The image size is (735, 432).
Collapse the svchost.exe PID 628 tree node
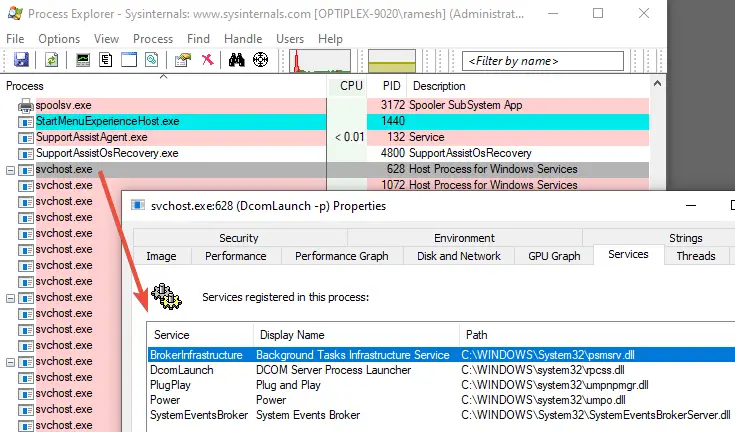click(10, 170)
